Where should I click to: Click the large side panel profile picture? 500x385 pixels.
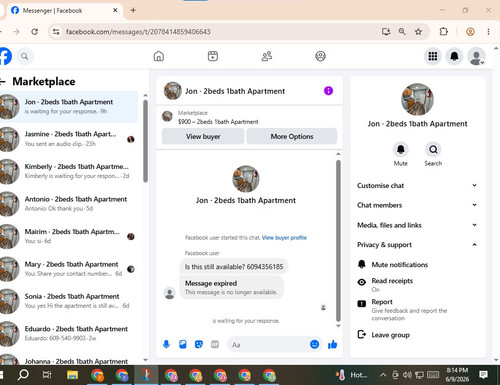tap(417, 99)
